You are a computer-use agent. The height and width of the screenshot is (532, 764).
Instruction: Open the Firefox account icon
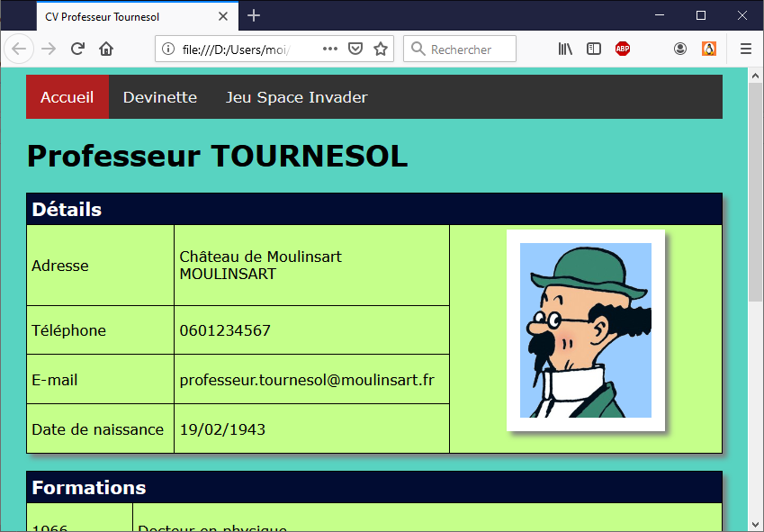[680, 50]
